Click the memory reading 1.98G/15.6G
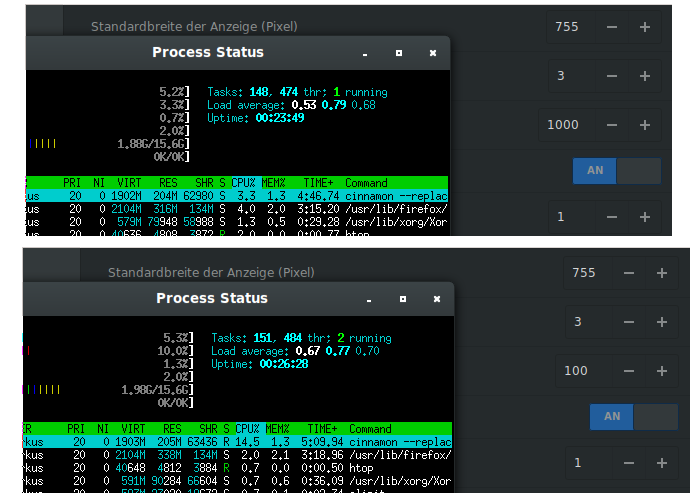 click(x=156, y=390)
